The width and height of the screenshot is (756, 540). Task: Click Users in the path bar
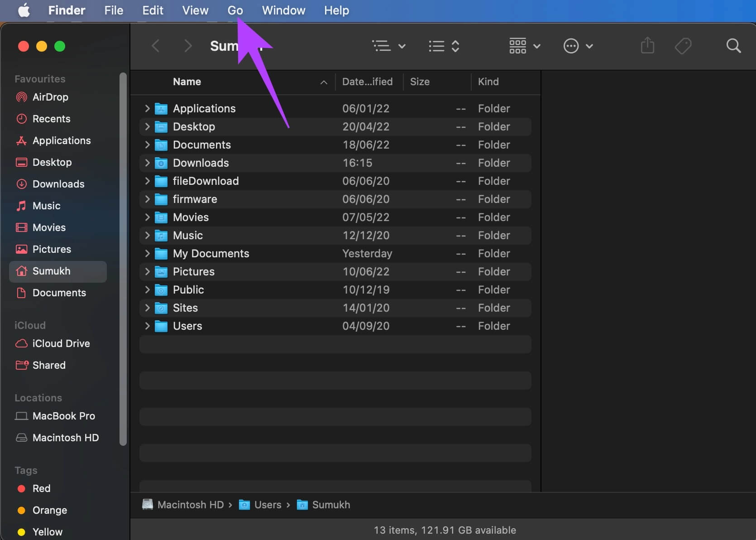pyautogui.click(x=267, y=505)
